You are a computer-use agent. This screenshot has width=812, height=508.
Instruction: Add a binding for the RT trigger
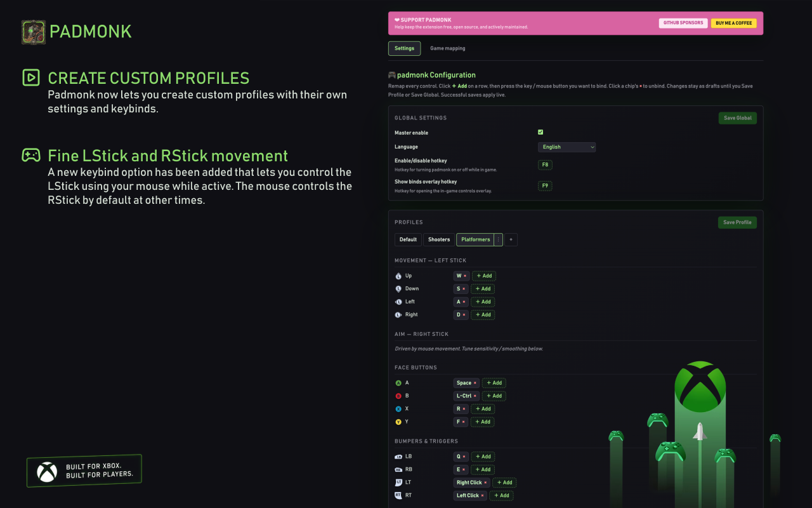point(501,496)
